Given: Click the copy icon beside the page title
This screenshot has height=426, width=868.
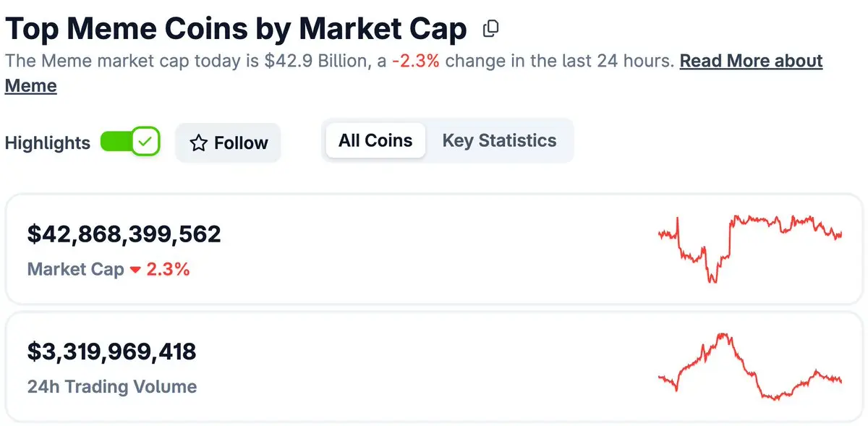Looking at the screenshot, I should pyautogui.click(x=491, y=29).
